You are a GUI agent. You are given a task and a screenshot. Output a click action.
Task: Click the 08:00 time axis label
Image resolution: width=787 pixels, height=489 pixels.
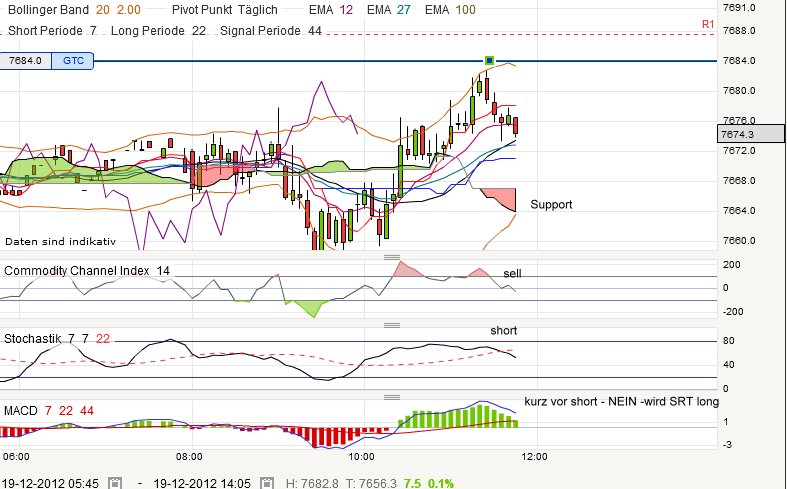(189, 456)
